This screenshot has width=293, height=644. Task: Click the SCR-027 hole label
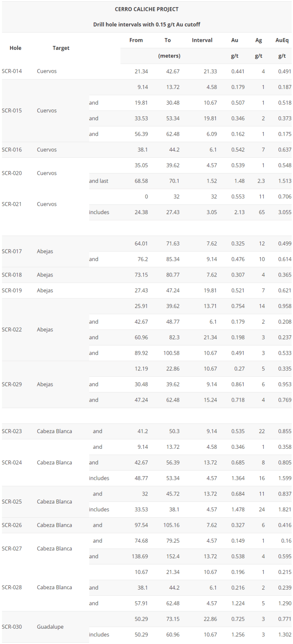click(12, 549)
